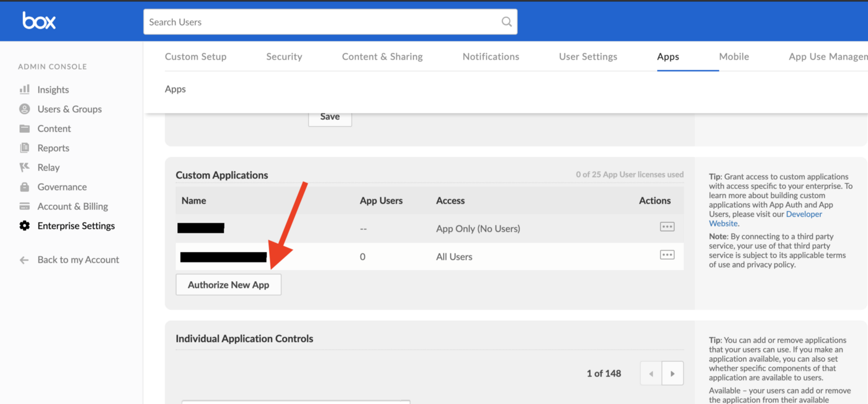
Task: Click the Name column header
Action: [194, 200]
